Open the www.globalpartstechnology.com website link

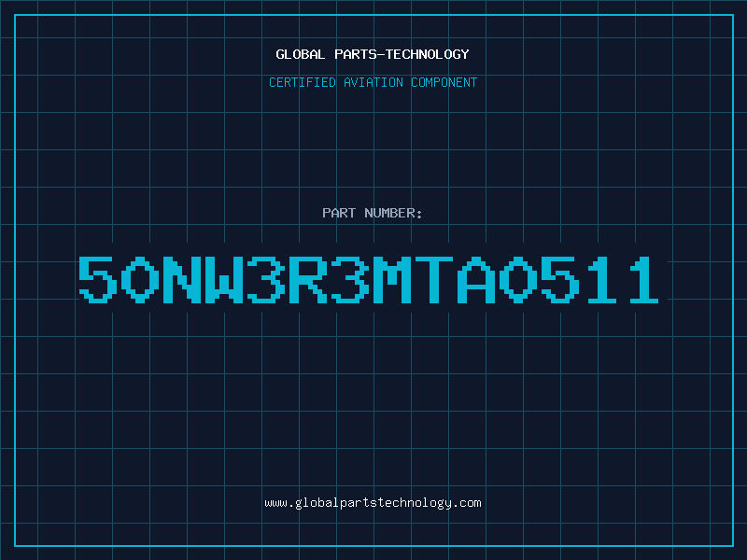coord(373,503)
